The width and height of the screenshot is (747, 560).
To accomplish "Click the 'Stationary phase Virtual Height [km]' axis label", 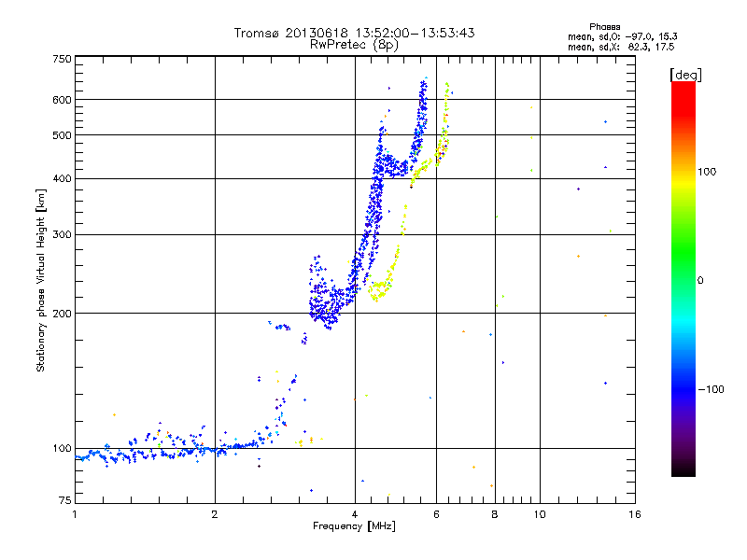I will (41, 280).
